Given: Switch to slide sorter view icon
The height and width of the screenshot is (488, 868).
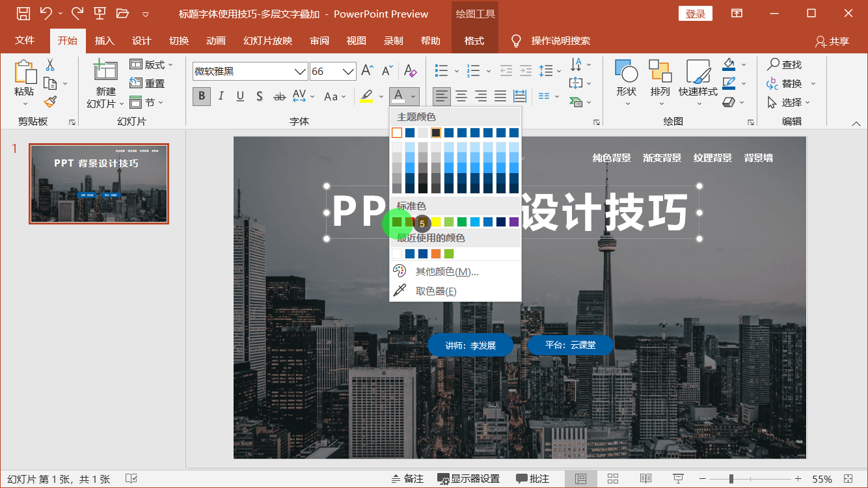Looking at the screenshot, I should point(613,479).
